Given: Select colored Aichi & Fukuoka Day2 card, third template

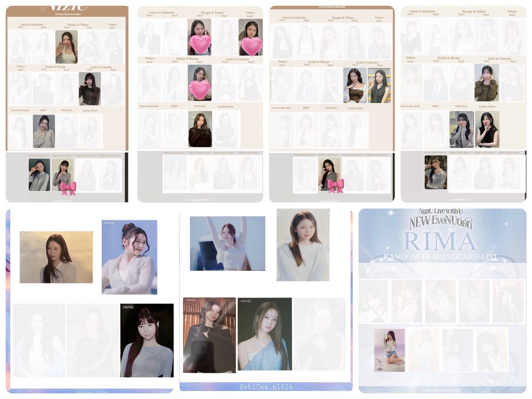Looking at the screenshot, I should (x=379, y=86).
